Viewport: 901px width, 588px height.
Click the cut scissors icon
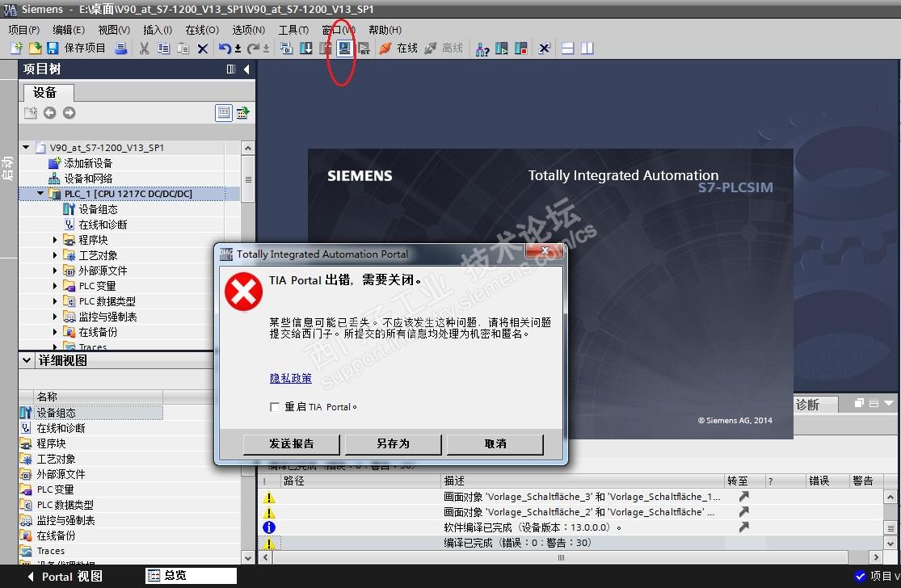point(144,48)
